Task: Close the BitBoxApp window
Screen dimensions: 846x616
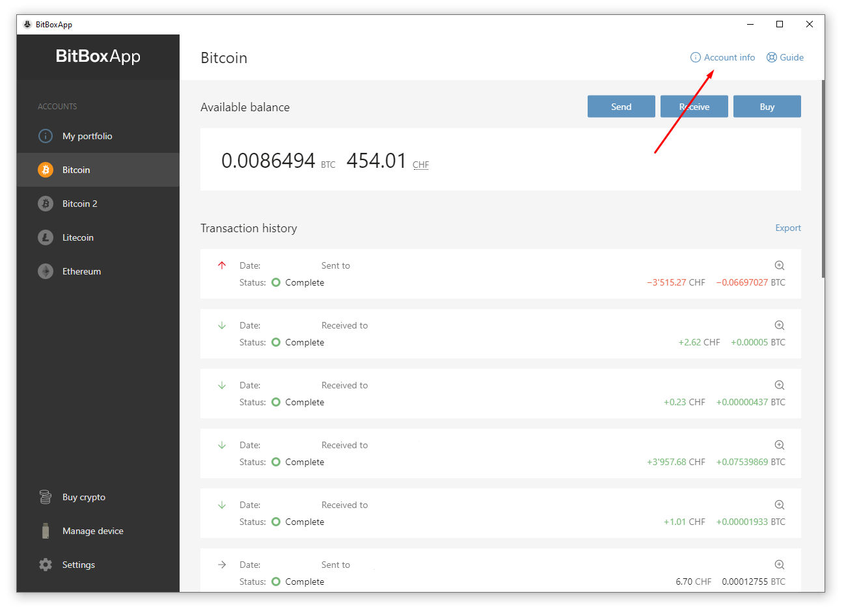Action: pyautogui.click(x=810, y=25)
